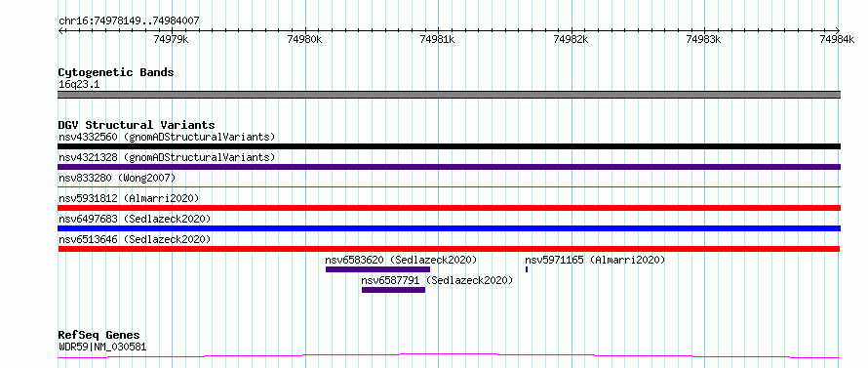
Task: Click the RefSeq Genes track heading
Action: 99,336
